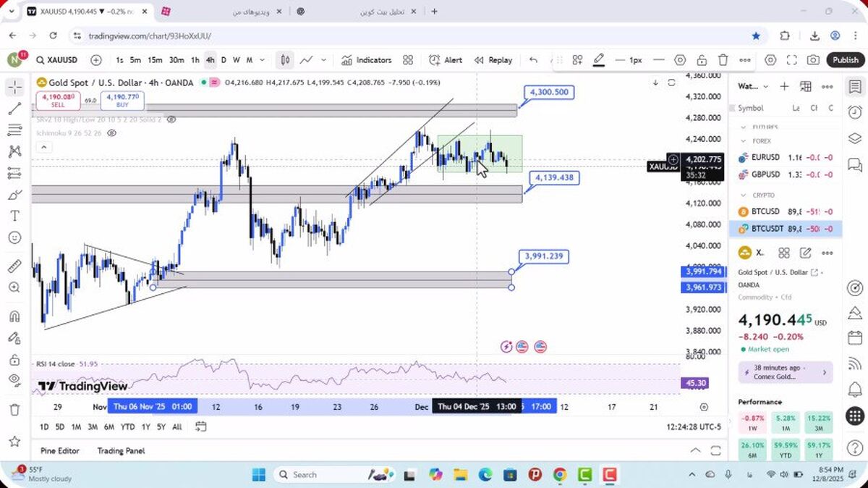
Task: Open go-to-date calendar icon
Action: pos(200,426)
